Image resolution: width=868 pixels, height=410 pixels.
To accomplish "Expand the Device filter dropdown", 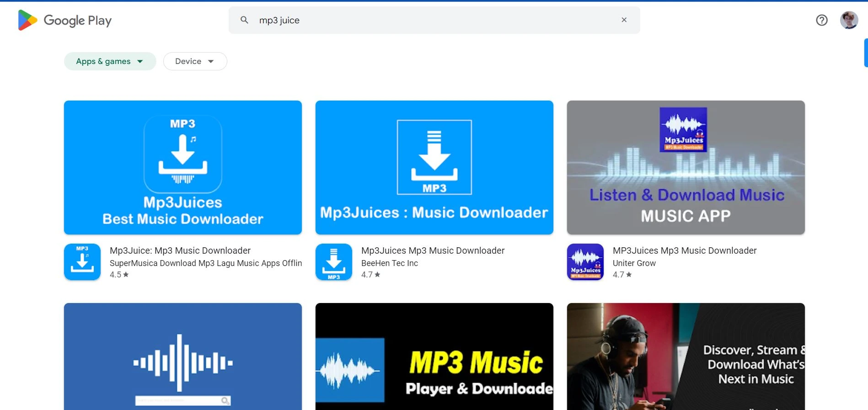I will click(x=195, y=61).
